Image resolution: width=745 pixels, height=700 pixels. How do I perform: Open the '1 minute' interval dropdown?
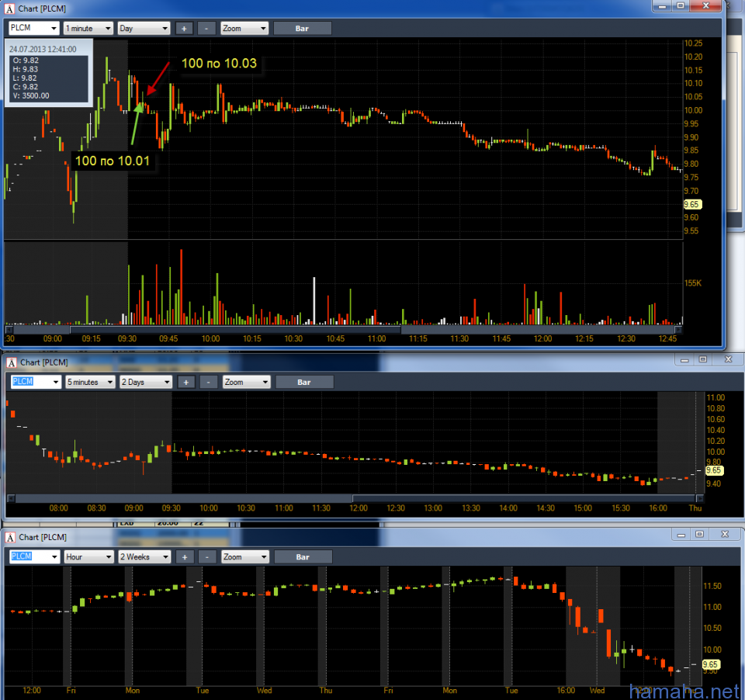(x=88, y=29)
